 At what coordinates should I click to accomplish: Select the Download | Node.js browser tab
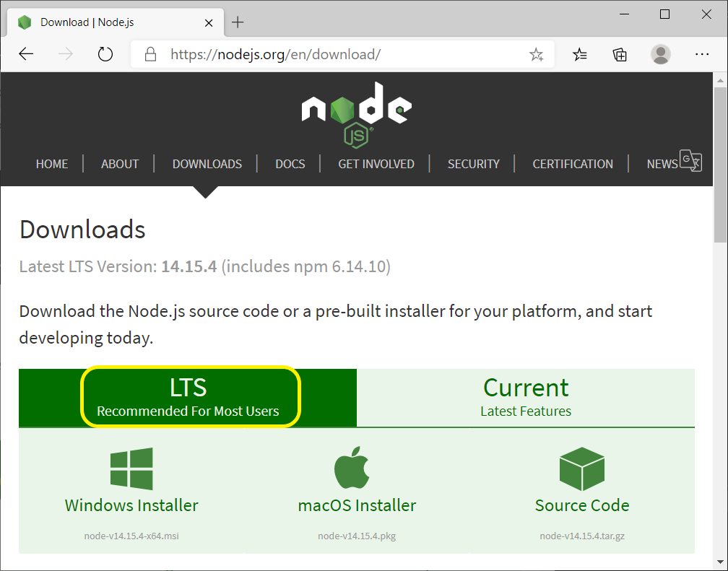tap(115, 22)
